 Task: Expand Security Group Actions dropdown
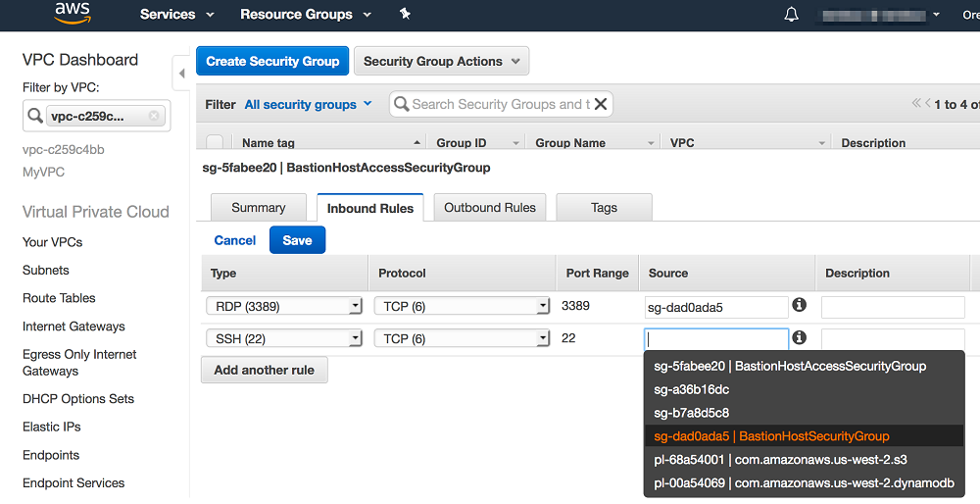point(441,61)
